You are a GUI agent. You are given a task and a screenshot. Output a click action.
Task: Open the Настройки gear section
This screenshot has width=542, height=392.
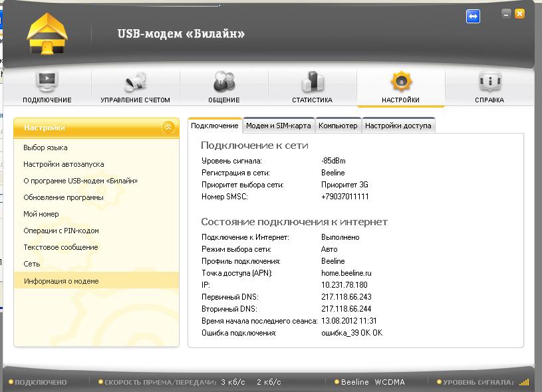click(x=400, y=86)
